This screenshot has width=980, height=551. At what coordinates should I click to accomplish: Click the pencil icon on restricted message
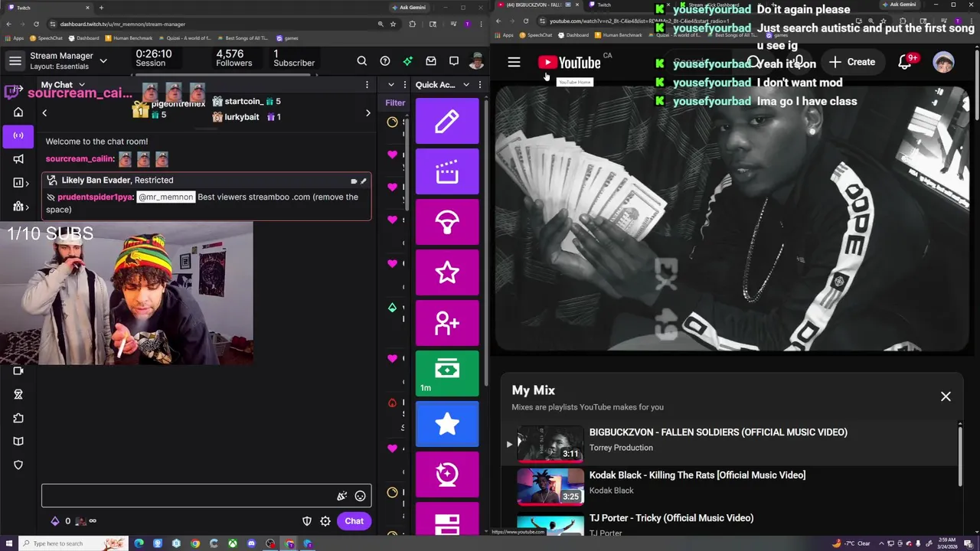pyautogui.click(x=364, y=181)
